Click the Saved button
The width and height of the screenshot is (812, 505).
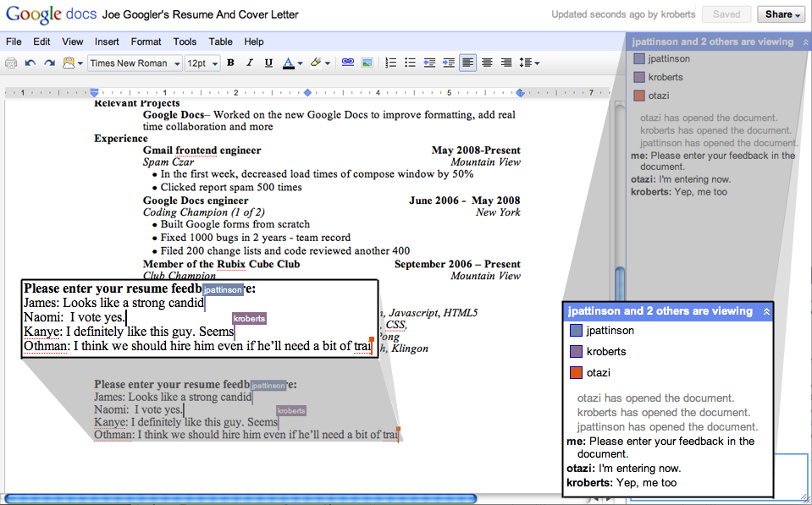[x=726, y=14]
